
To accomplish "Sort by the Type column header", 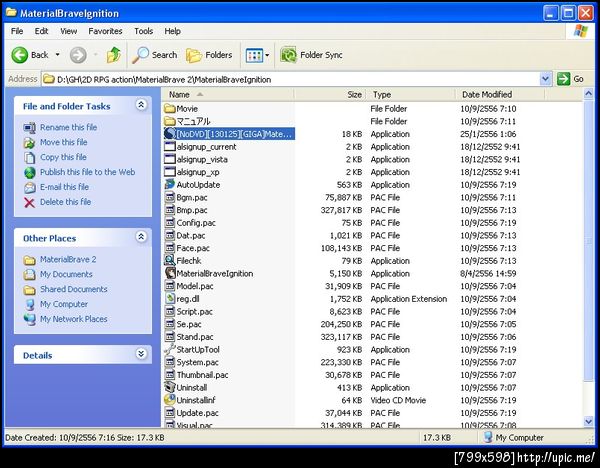I will pyautogui.click(x=411, y=95).
